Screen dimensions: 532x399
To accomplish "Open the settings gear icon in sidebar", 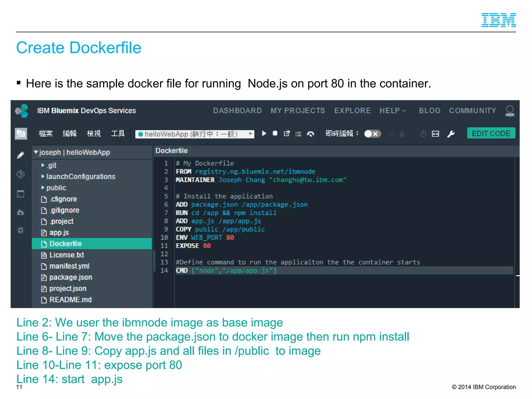I will point(21,230).
